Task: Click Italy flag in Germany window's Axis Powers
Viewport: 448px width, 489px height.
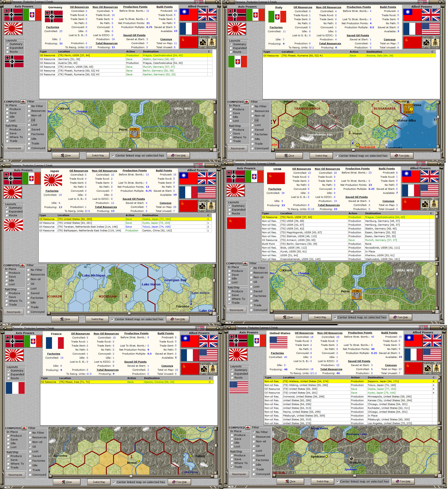Action: 32,15
